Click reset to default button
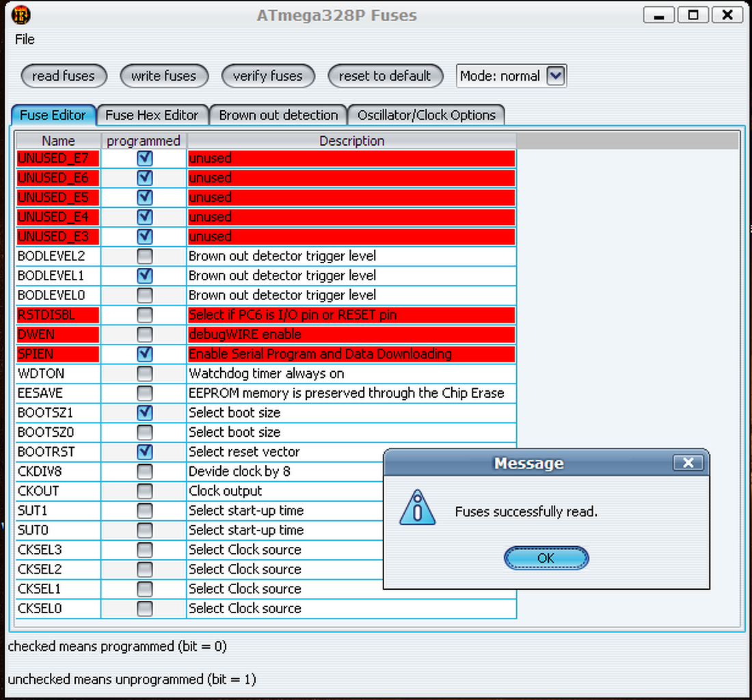The width and height of the screenshot is (752, 700). (385, 76)
